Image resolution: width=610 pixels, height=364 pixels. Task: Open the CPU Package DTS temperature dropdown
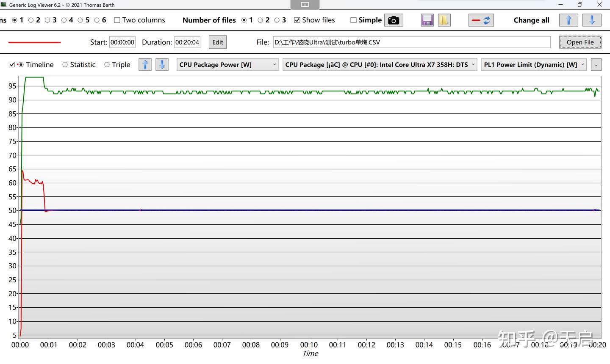(380, 65)
